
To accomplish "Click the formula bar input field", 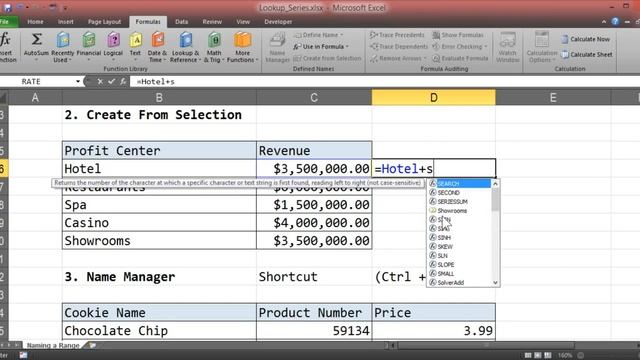I will [384, 82].
